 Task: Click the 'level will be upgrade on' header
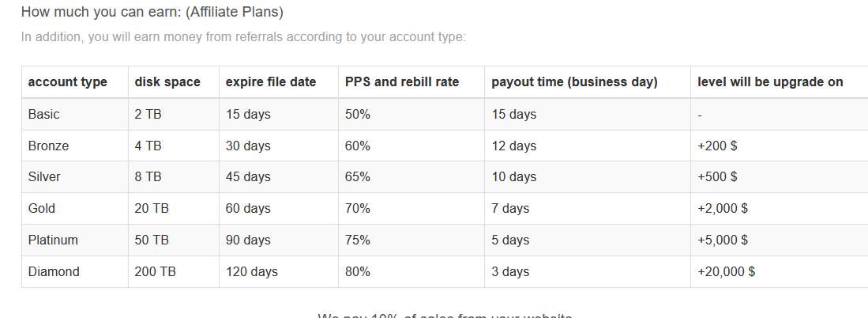[x=780, y=82]
